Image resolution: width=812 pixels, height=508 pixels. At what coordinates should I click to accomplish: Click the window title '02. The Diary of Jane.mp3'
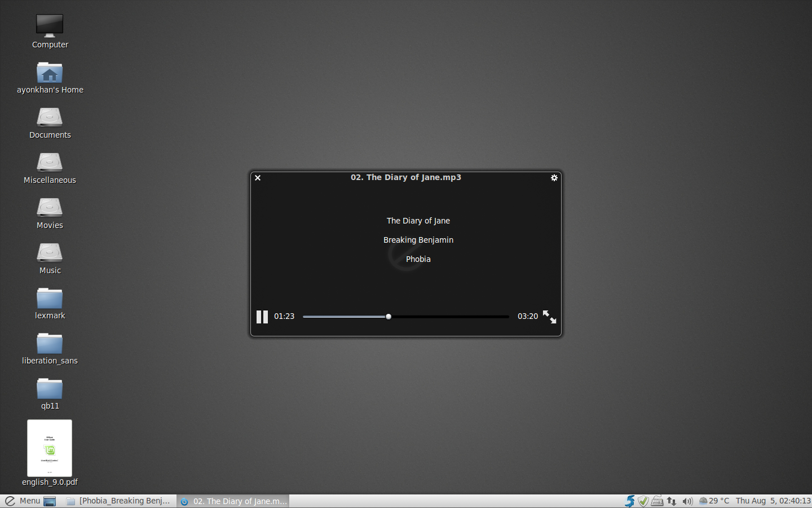point(406,177)
